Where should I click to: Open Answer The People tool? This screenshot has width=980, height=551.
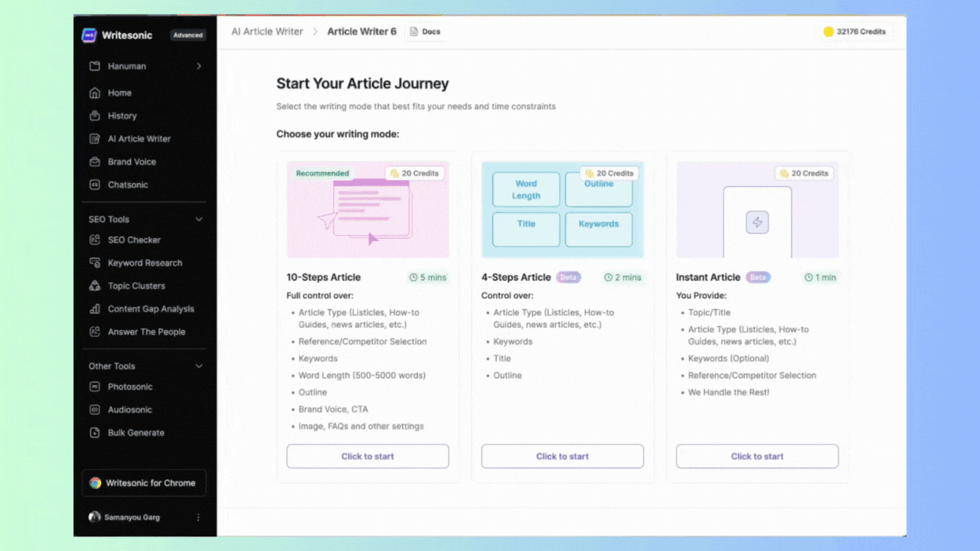point(145,331)
